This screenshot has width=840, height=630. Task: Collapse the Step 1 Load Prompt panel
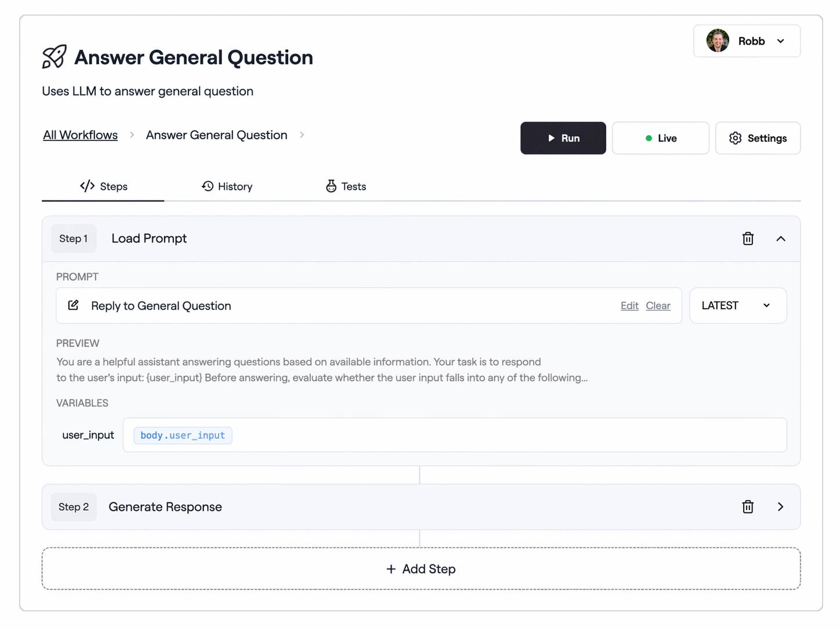click(x=781, y=238)
